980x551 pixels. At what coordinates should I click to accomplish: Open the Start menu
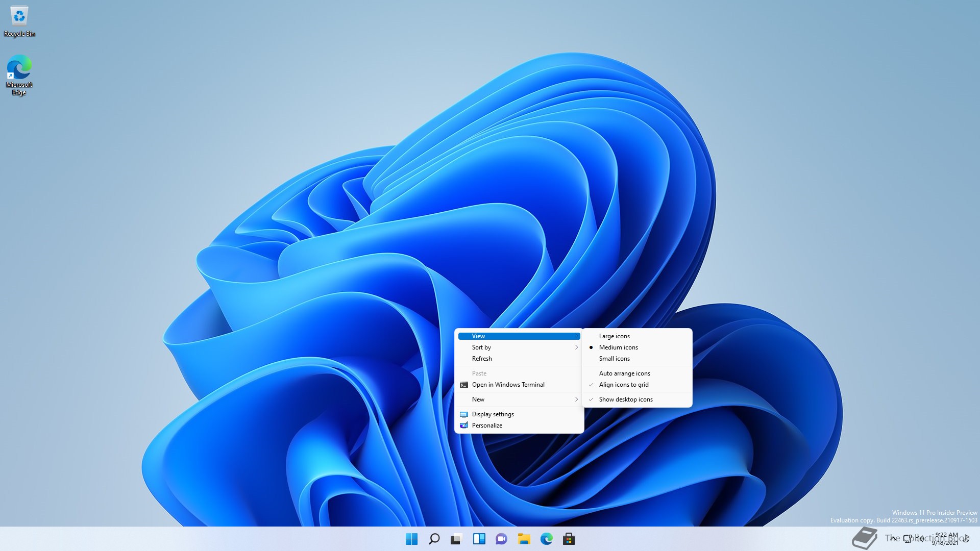tap(411, 539)
